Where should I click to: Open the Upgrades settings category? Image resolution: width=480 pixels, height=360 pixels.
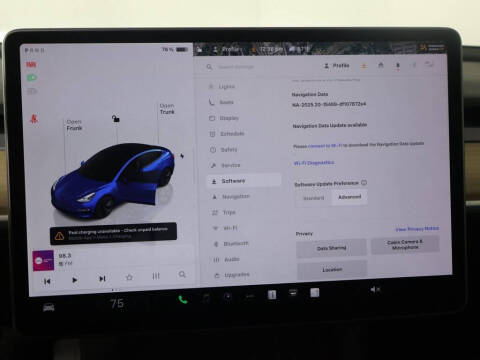pos(237,275)
